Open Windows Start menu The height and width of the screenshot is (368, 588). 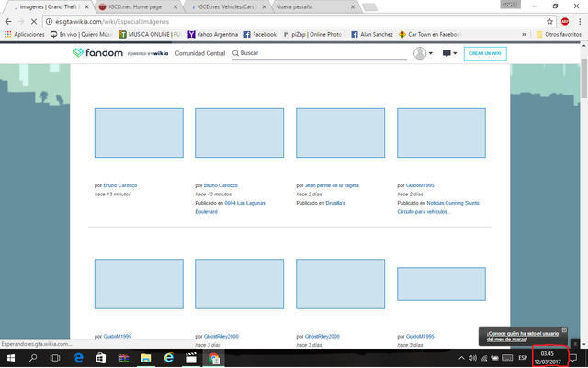[11, 358]
